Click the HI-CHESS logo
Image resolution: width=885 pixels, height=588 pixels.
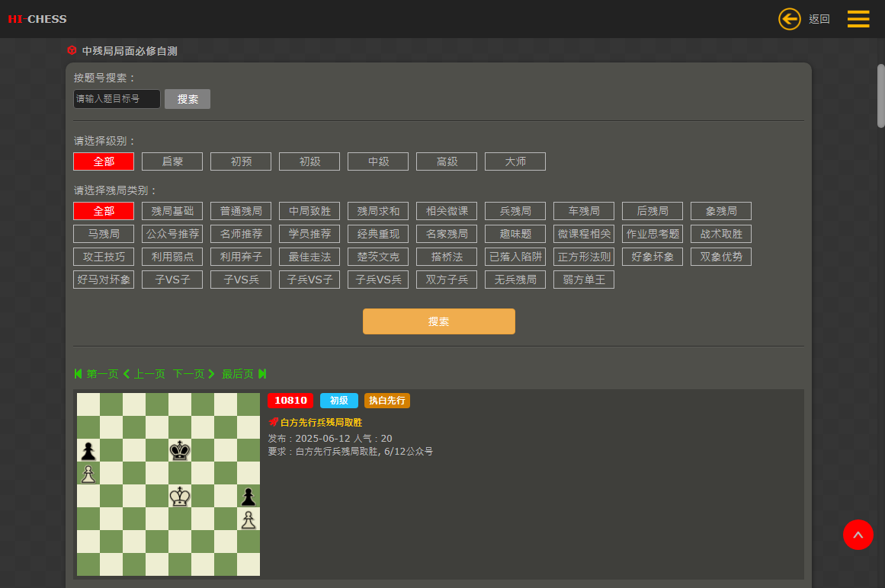coord(37,19)
